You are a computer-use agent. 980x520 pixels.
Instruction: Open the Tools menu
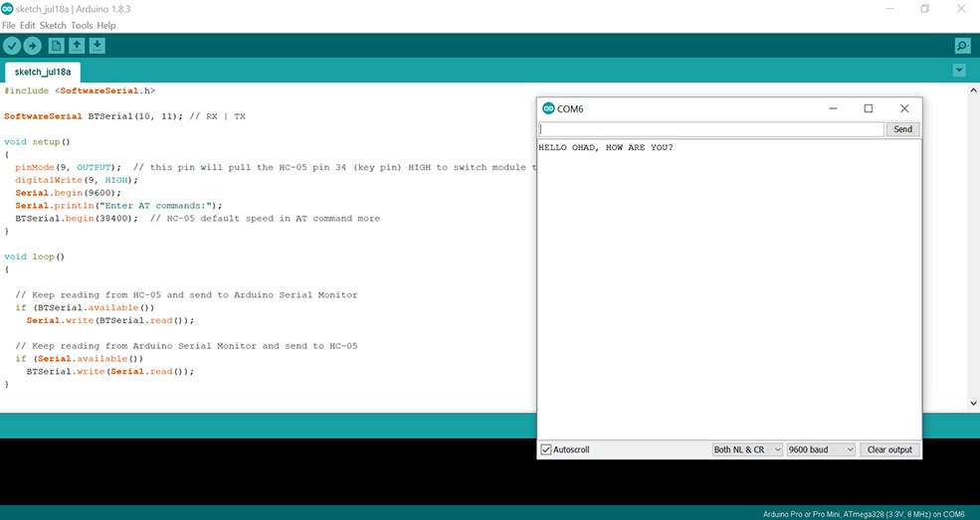pos(82,26)
